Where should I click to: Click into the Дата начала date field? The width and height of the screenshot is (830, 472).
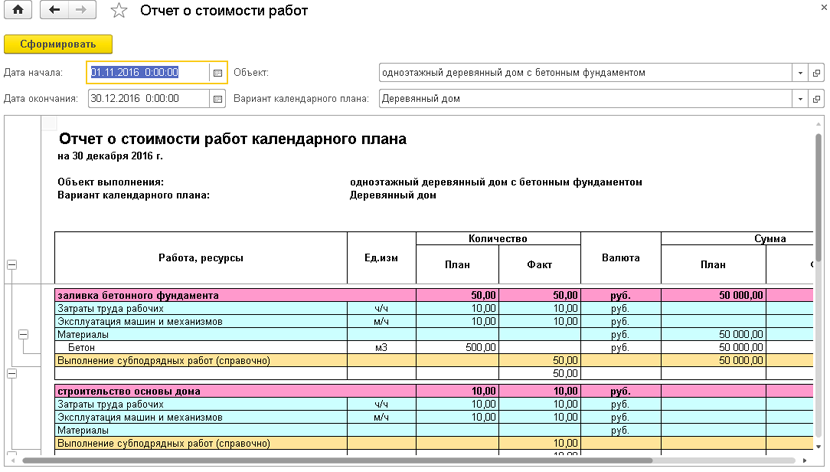click(x=147, y=73)
